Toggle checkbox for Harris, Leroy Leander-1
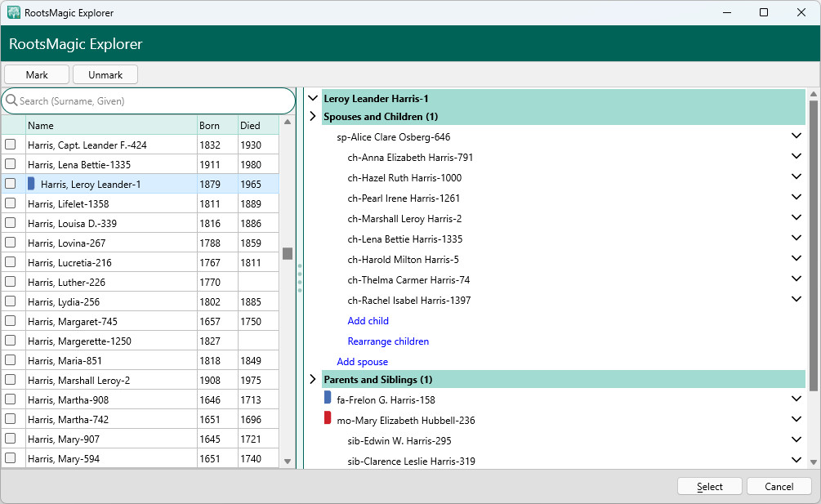The image size is (821, 504). pyautogui.click(x=11, y=184)
